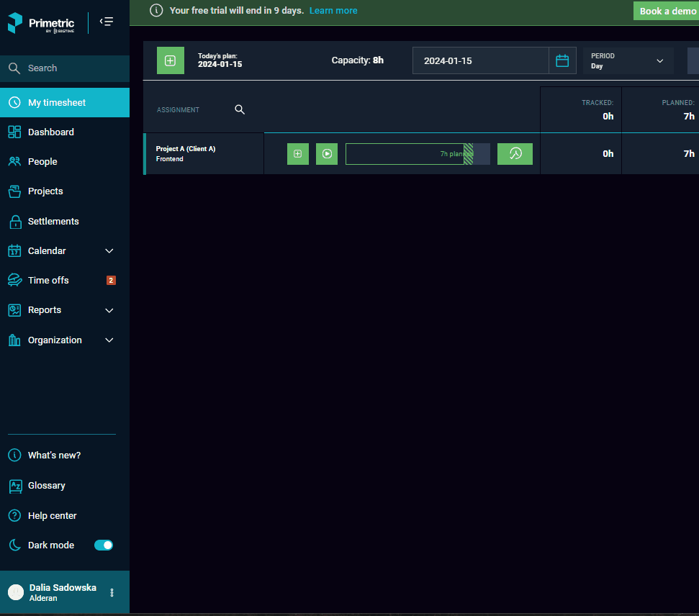Click the 7h planned progress bar
This screenshot has height=616, width=699.
point(418,154)
